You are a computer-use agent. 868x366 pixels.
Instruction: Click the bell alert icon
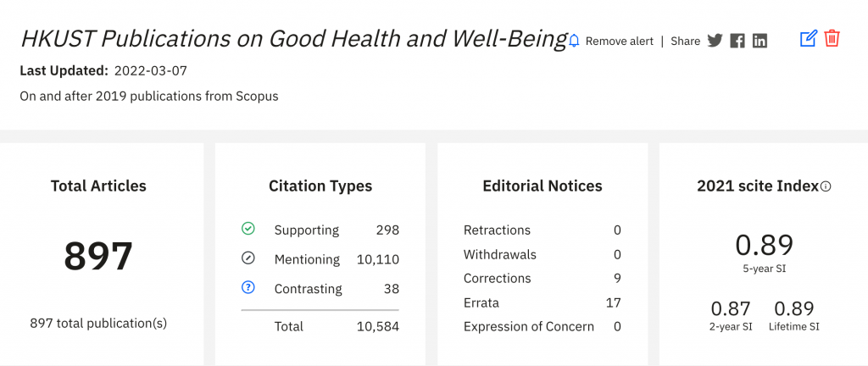point(574,41)
